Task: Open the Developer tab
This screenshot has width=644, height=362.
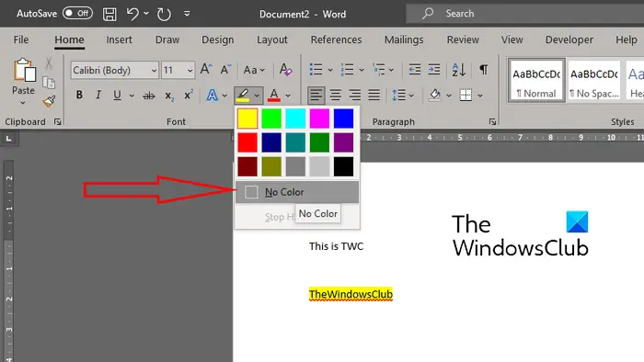Action: pos(569,40)
